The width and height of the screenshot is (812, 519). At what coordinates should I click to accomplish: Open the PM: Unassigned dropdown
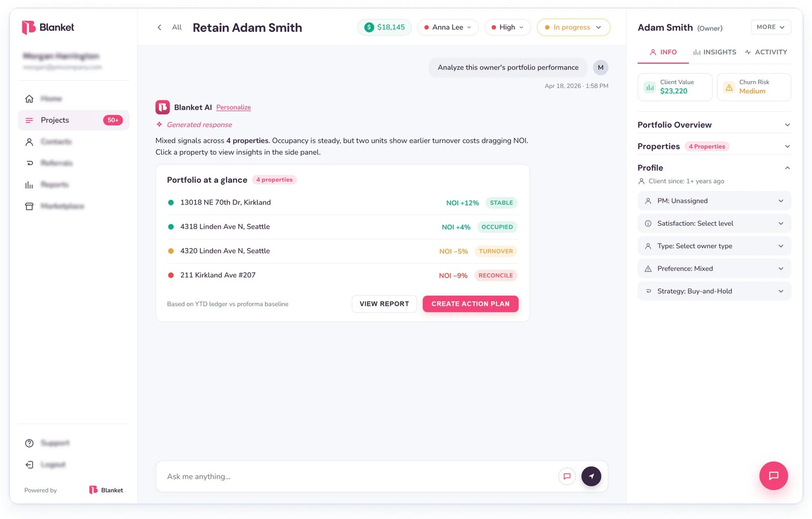click(x=714, y=201)
